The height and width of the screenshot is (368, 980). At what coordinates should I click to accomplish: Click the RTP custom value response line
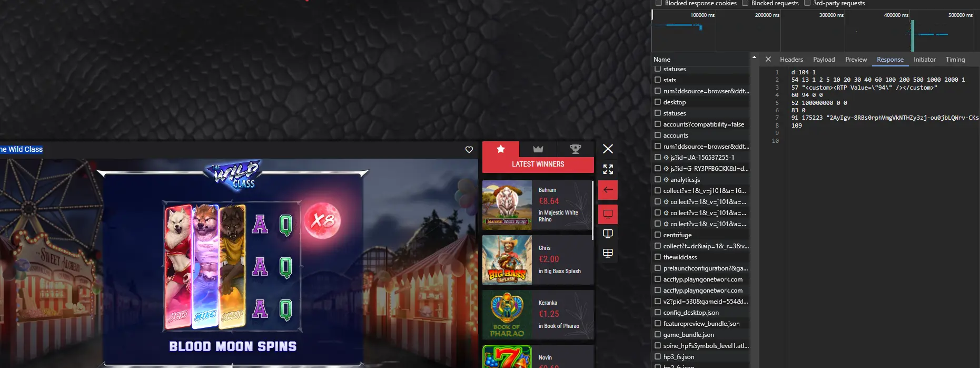864,88
